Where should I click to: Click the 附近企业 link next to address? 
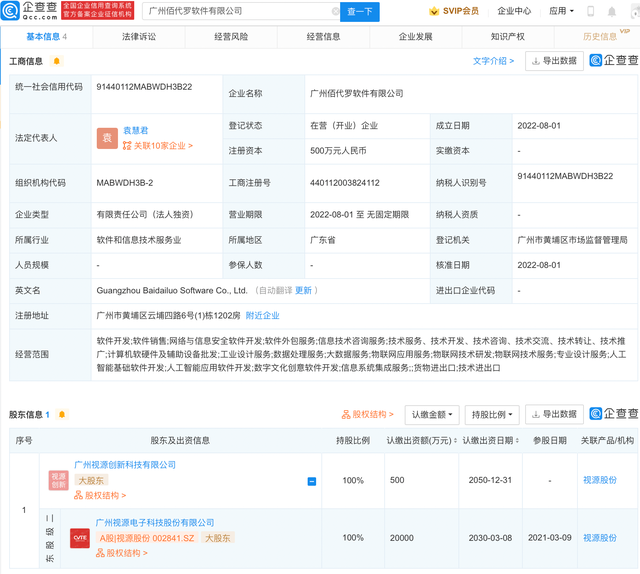(x=262, y=315)
